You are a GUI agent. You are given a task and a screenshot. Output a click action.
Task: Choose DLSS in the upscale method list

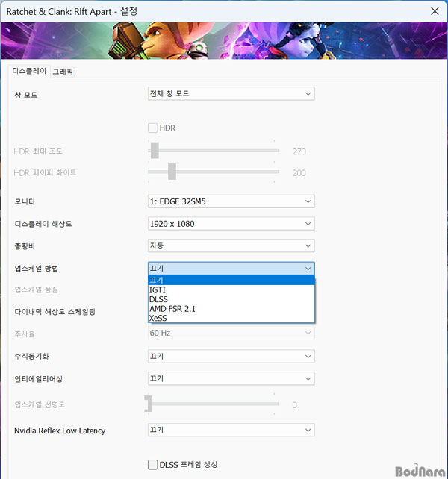coord(231,299)
